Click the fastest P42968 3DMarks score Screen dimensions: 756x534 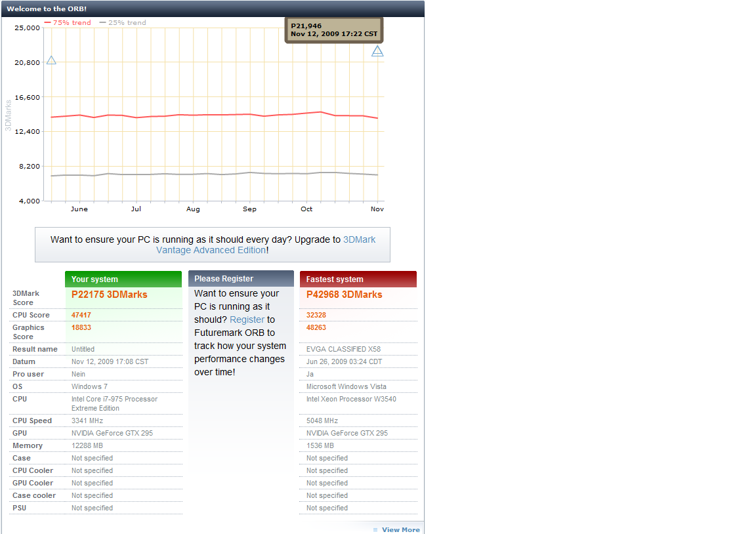(344, 295)
